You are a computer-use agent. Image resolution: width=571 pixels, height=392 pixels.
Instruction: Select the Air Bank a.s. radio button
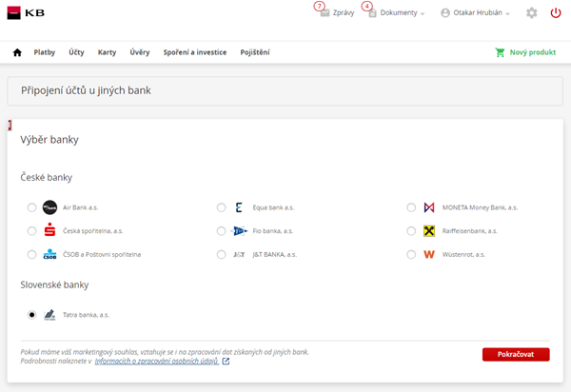[x=31, y=207]
